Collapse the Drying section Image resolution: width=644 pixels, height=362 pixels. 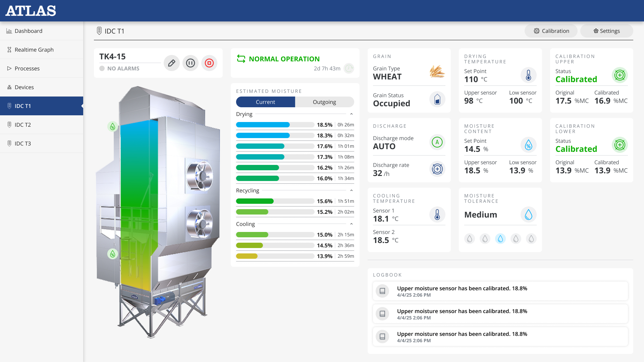[351, 114]
